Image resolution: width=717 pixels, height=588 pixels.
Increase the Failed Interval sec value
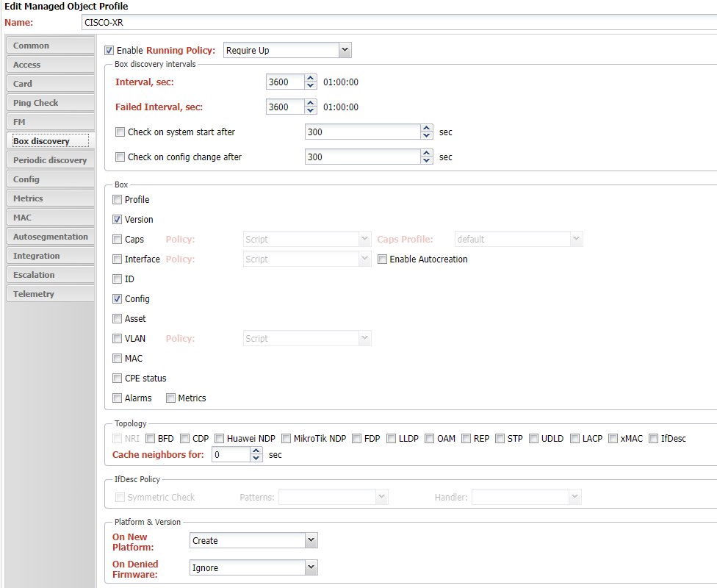311,103
